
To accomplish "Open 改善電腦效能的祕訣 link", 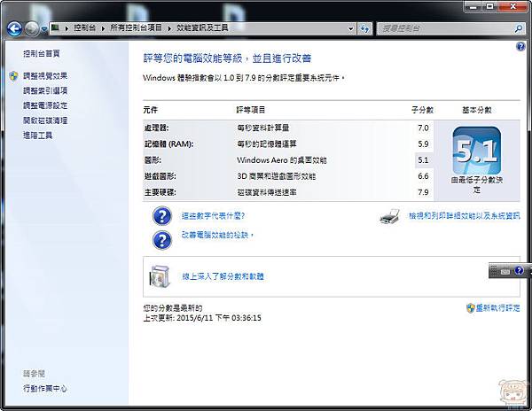I will [215, 235].
